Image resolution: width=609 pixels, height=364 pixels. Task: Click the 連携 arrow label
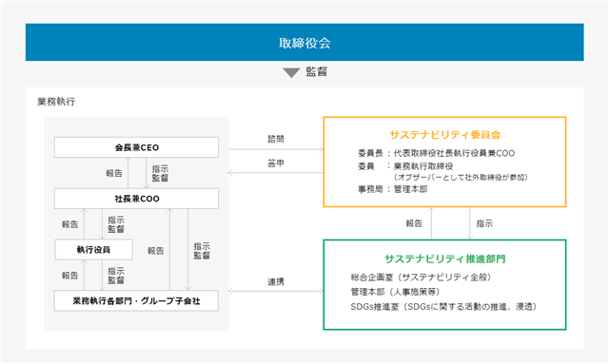coord(276,281)
